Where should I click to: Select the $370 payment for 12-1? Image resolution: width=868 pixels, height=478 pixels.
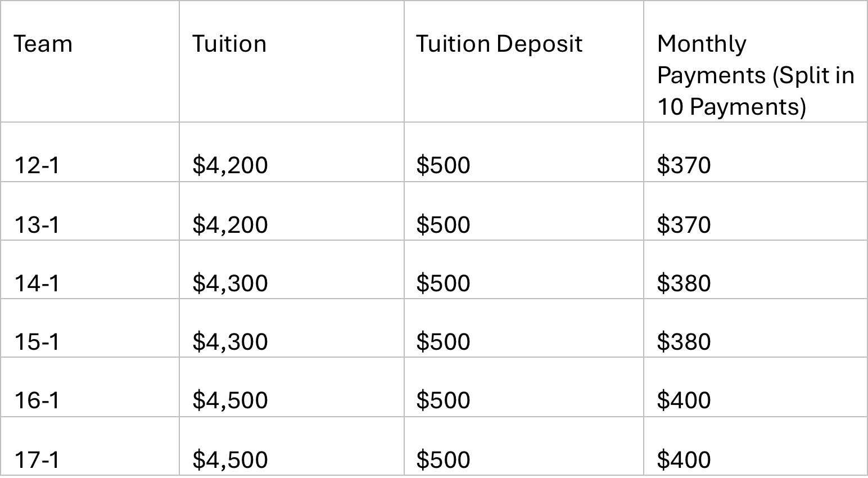[x=684, y=165]
